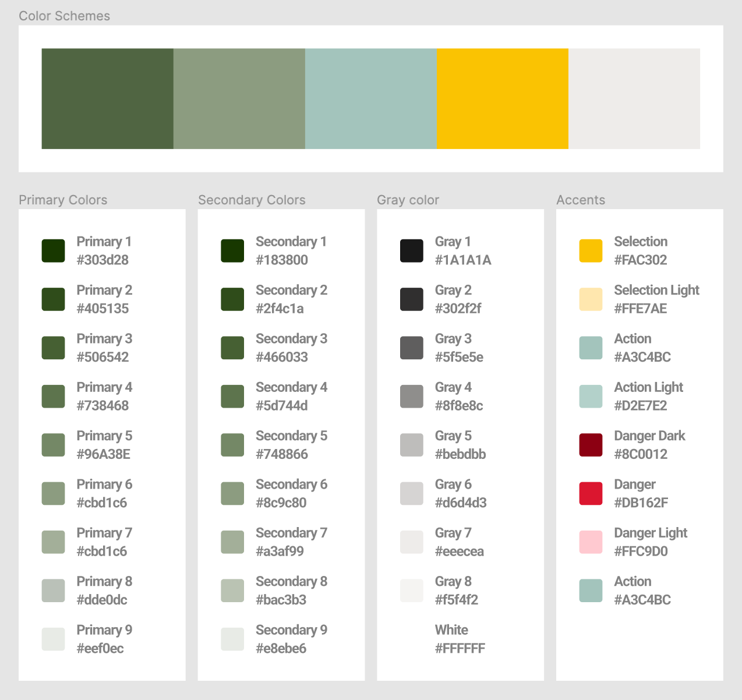Click the 'Accents' heading
The height and width of the screenshot is (700, 742).
(581, 200)
